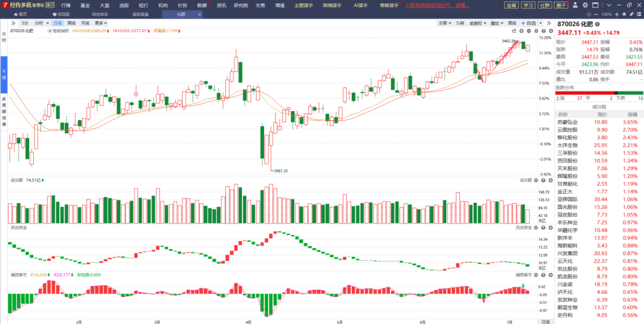Viewport: 644px width, 324px height.
Task: Switch to the 超级复盘 tab
Action: click(140, 14)
